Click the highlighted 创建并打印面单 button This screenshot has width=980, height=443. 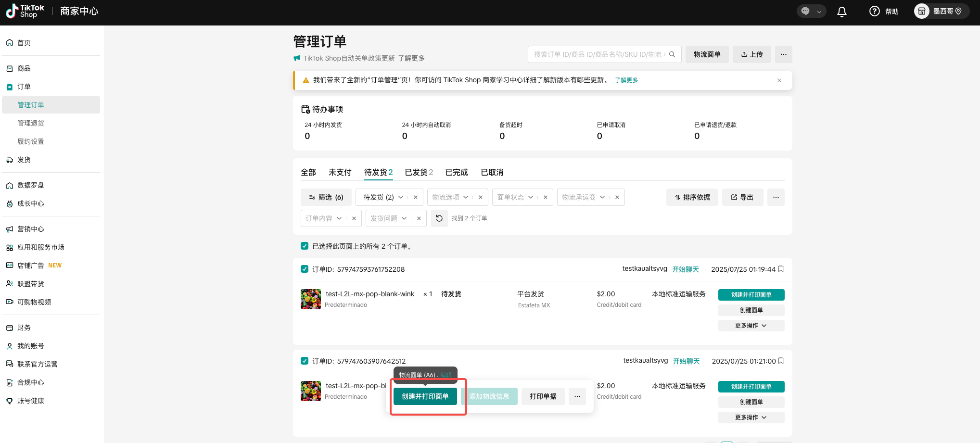coord(425,396)
